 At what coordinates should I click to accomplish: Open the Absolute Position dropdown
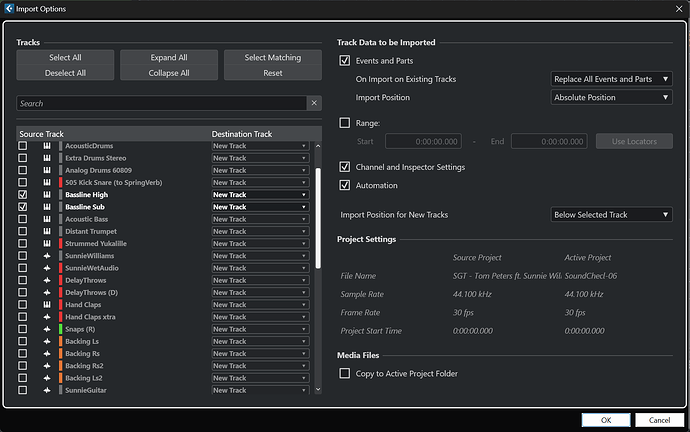coord(611,97)
